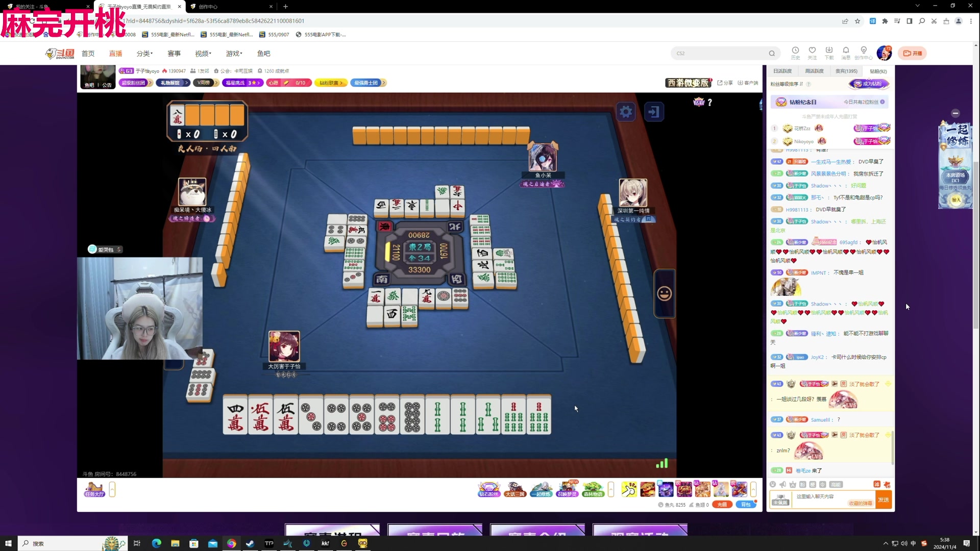The height and width of the screenshot is (551, 980).
Task: Click the Douyu logo
Action: [60, 54]
